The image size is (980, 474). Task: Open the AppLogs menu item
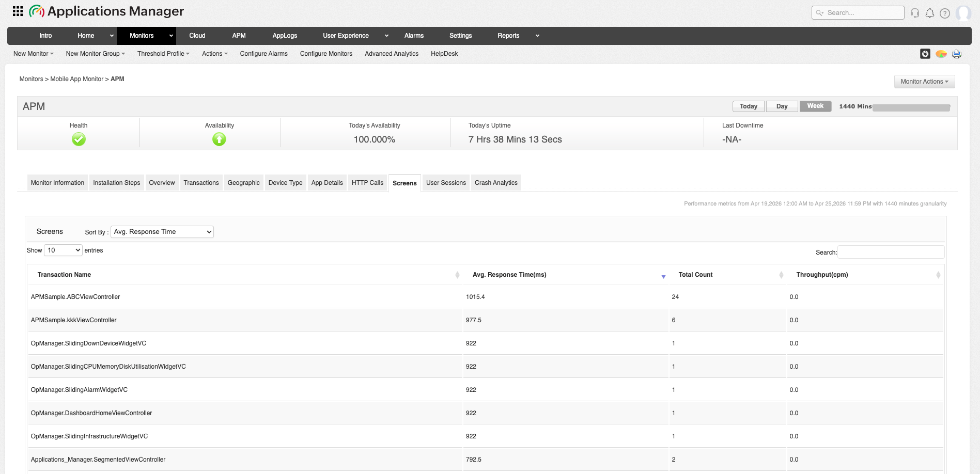pyautogui.click(x=285, y=36)
